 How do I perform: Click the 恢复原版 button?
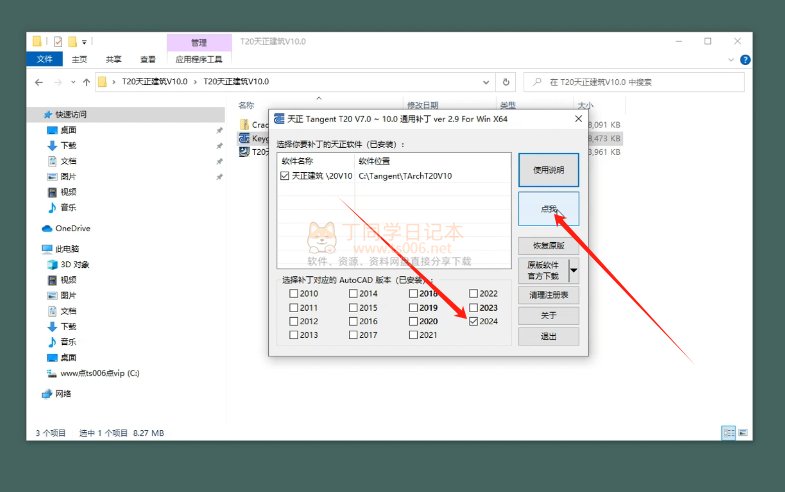(549, 246)
